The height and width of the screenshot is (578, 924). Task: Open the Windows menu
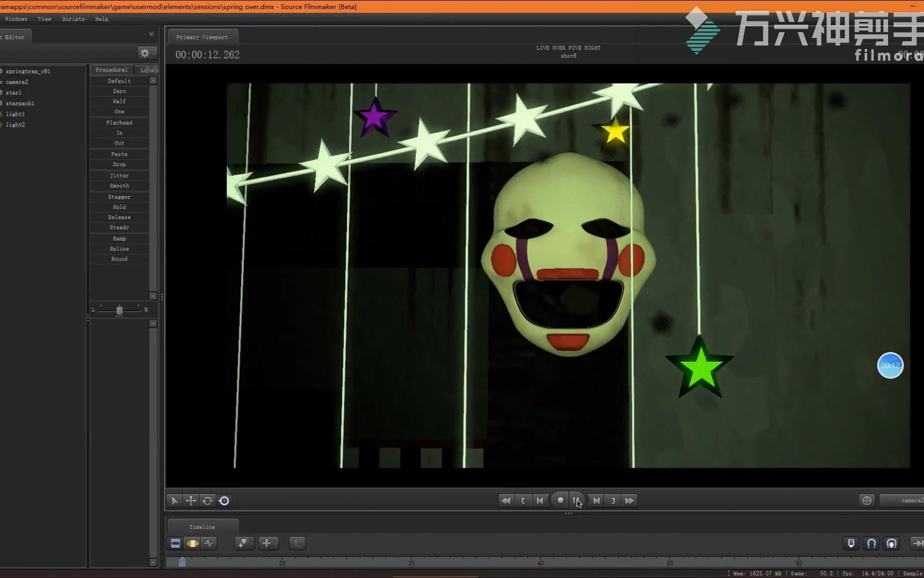[16, 19]
